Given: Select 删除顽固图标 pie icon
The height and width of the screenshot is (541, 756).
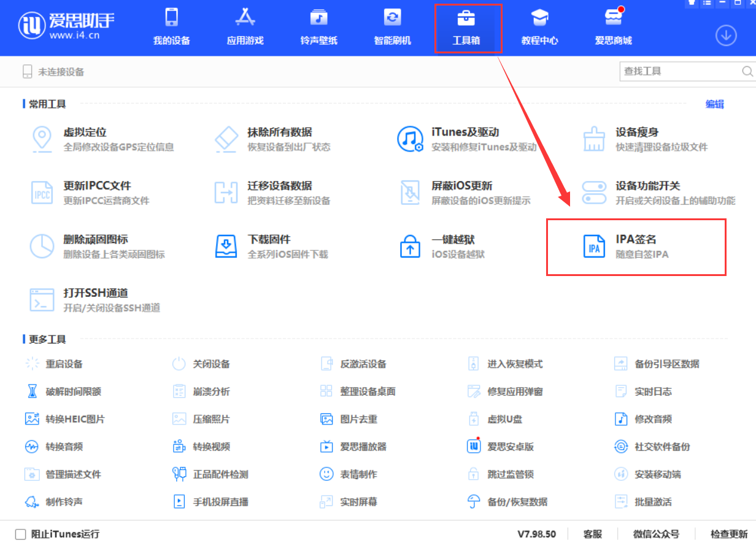Looking at the screenshot, I should (42, 246).
